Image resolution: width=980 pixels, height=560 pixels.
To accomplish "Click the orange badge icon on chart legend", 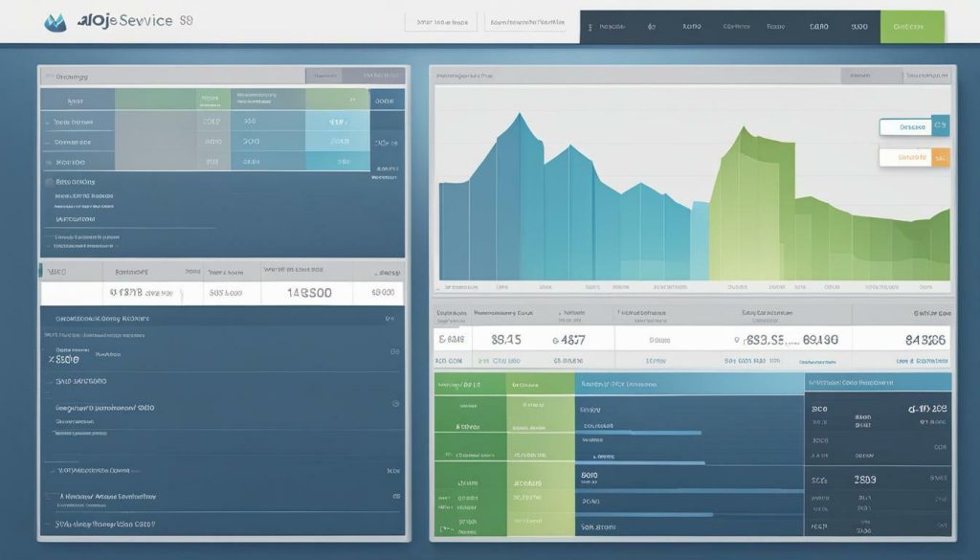I will [940, 156].
